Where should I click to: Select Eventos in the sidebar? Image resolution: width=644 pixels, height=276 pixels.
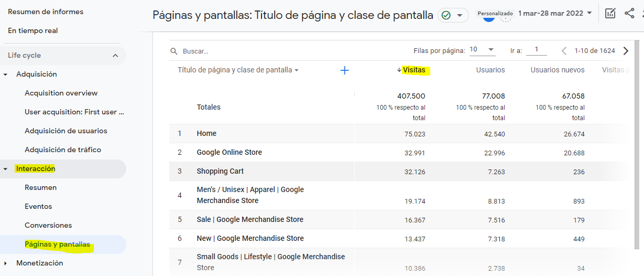point(38,207)
